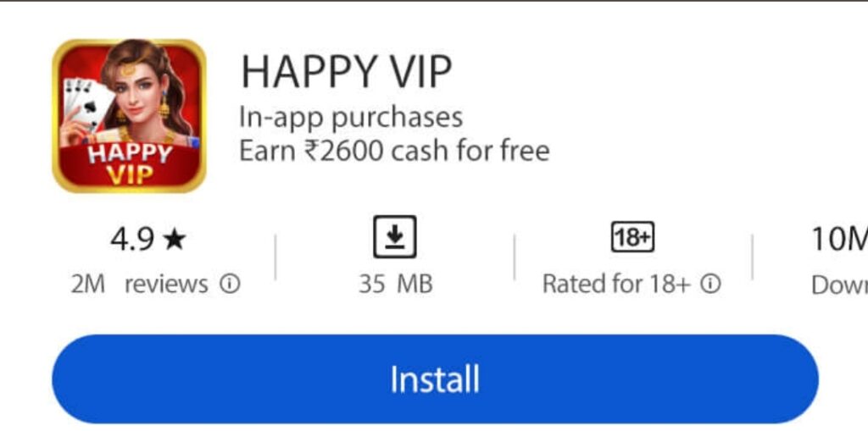Tap the HAPPY VIP app icon
868x431 pixels.
point(129,116)
